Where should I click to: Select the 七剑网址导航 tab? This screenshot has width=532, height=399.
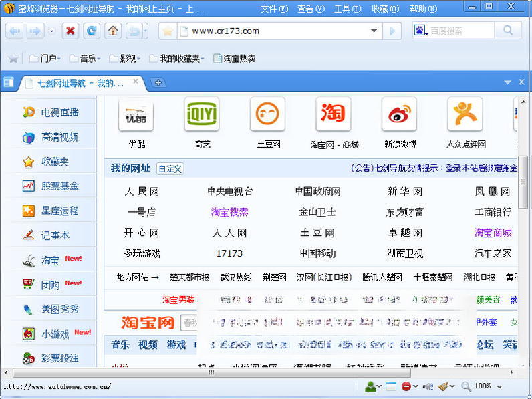click(80, 83)
